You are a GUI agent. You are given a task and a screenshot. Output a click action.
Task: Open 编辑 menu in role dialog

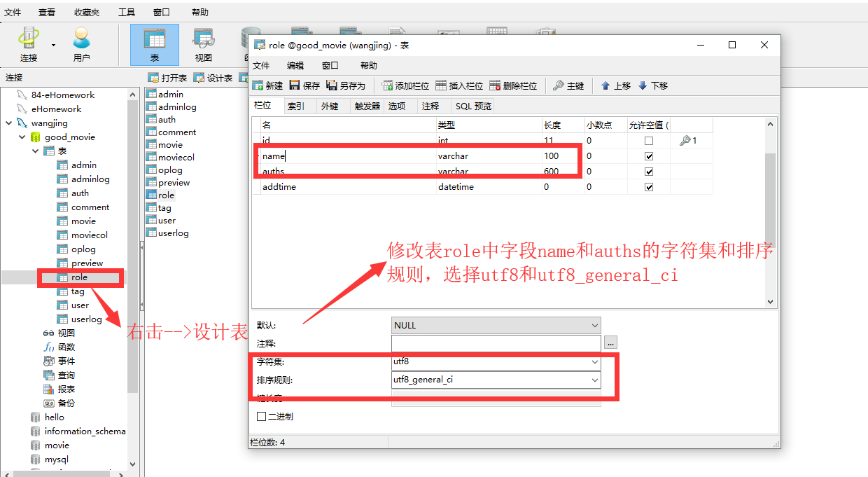pos(295,65)
